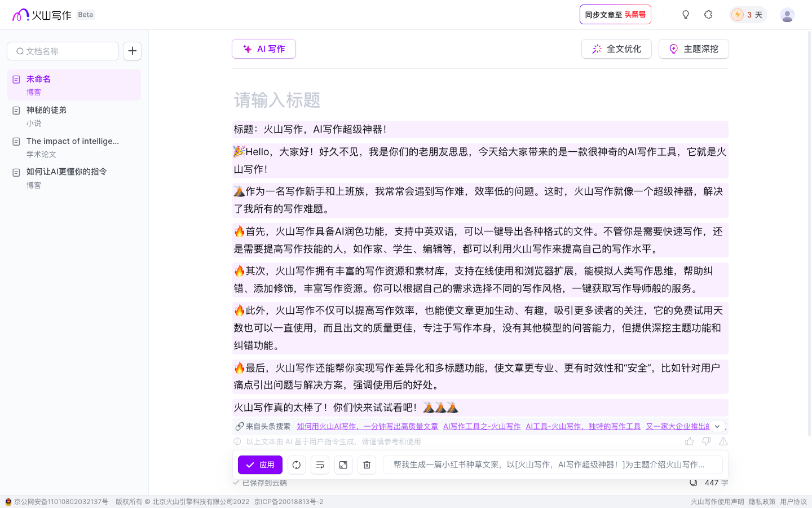Open the 未命名 blog document
Viewport: 812px width, 508px height.
point(74,85)
